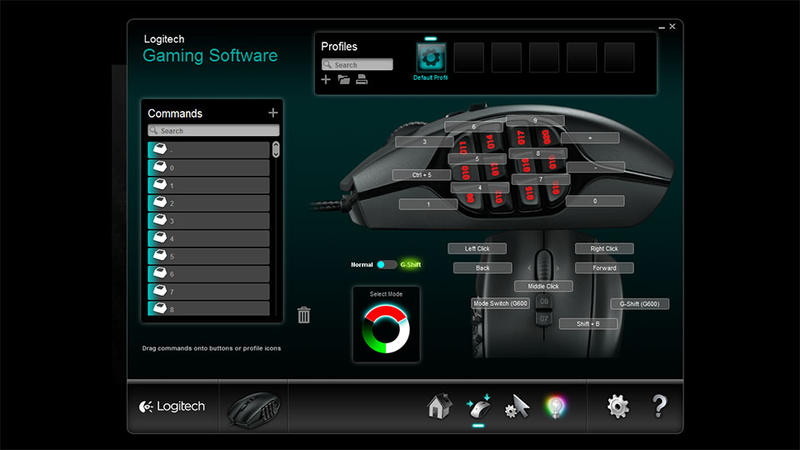Screen dimensions: 800x450
Task: Create a new profile with the plus icon
Action: pos(326,80)
